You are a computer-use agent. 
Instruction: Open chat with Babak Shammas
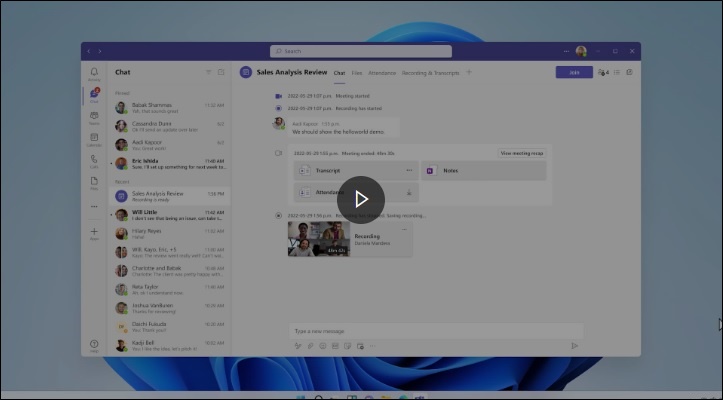[x=169, y=108]
